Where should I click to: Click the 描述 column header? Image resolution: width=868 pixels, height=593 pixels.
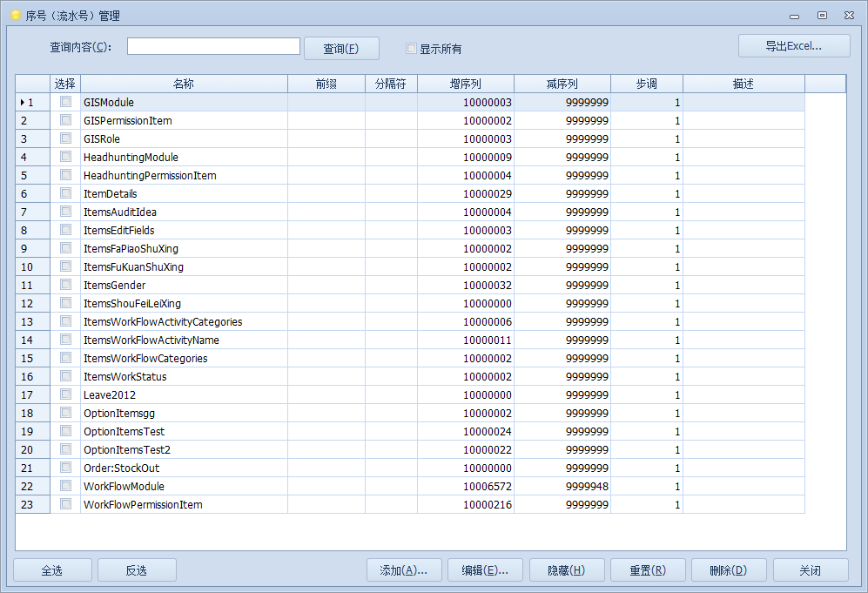coord(744,84)
